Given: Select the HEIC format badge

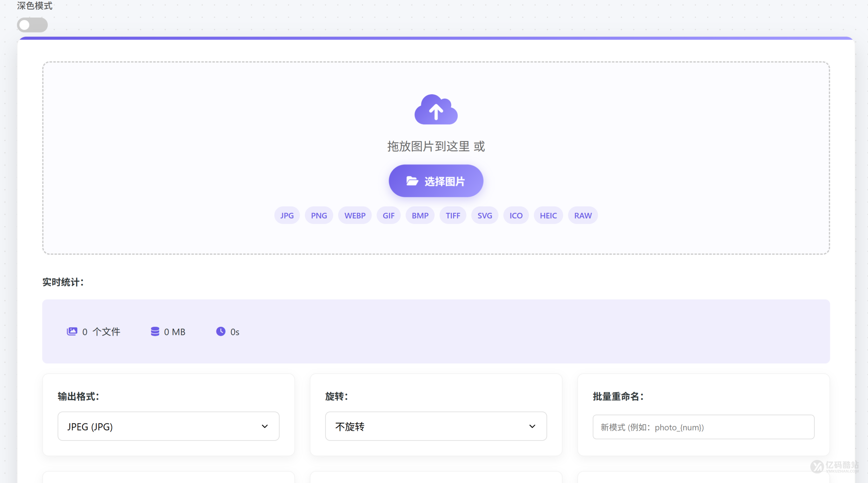Looking at the screenshot, I should (548, 215).
